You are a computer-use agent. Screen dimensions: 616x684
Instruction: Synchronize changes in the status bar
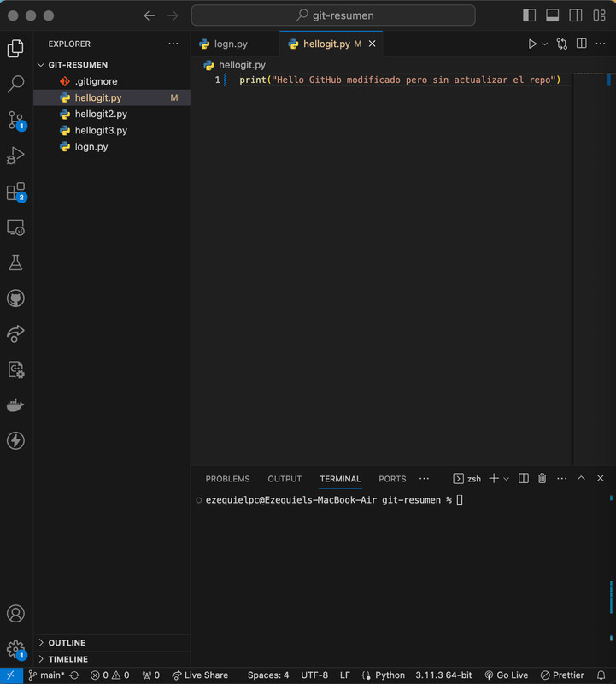74,675
